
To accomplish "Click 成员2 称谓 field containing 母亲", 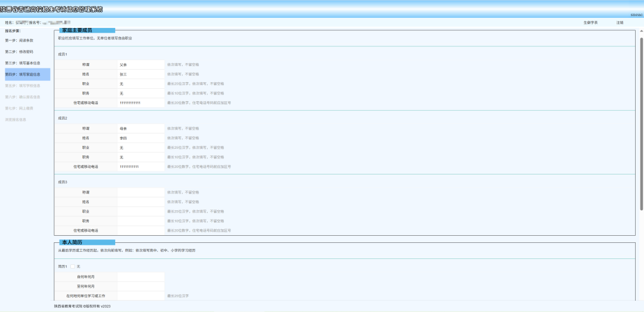I will (141, 129).
